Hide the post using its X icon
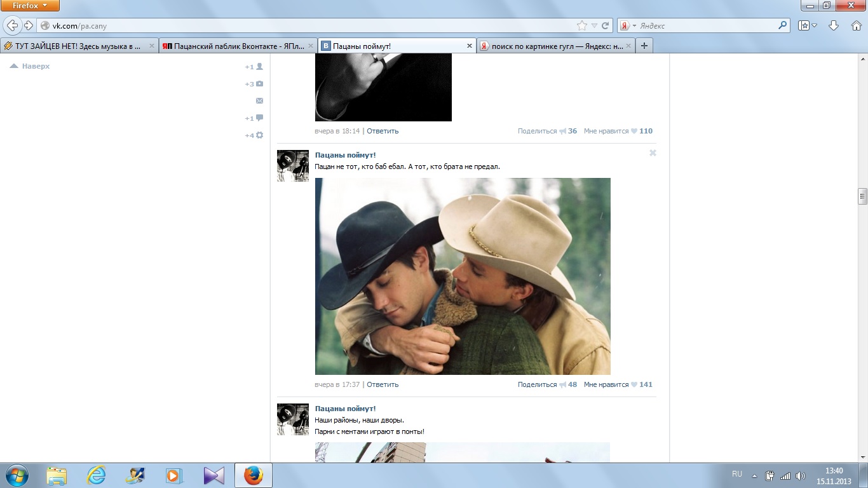Screen dimensions: 868x488 (653, 153)
